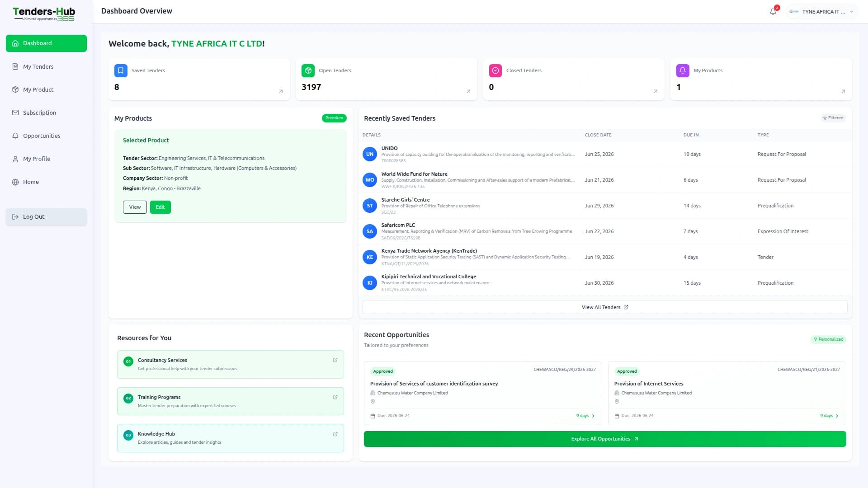Image resolution: width=868 pixels, height=488 pixels.
Task: Click the KI avatar for Kipipiri College
Action: click(370, 283)
